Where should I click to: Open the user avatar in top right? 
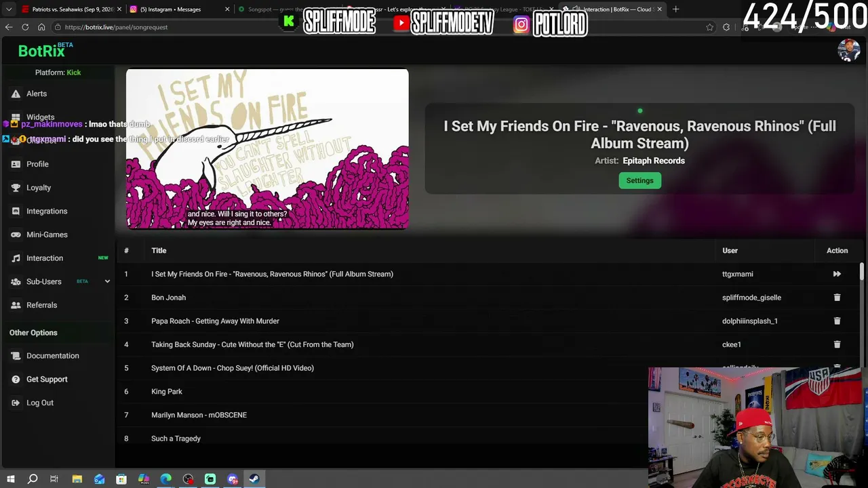click(x=848, y=50)
